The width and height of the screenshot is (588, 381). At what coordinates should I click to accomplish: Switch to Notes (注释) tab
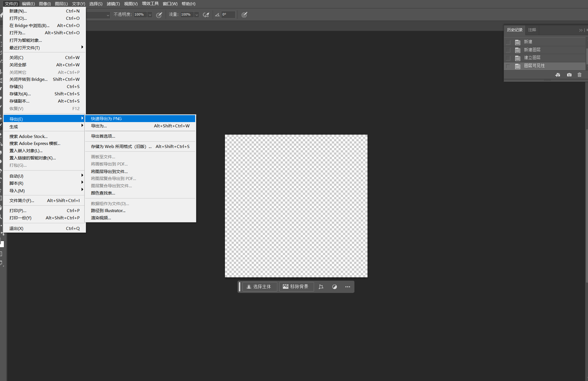(532, 30)
